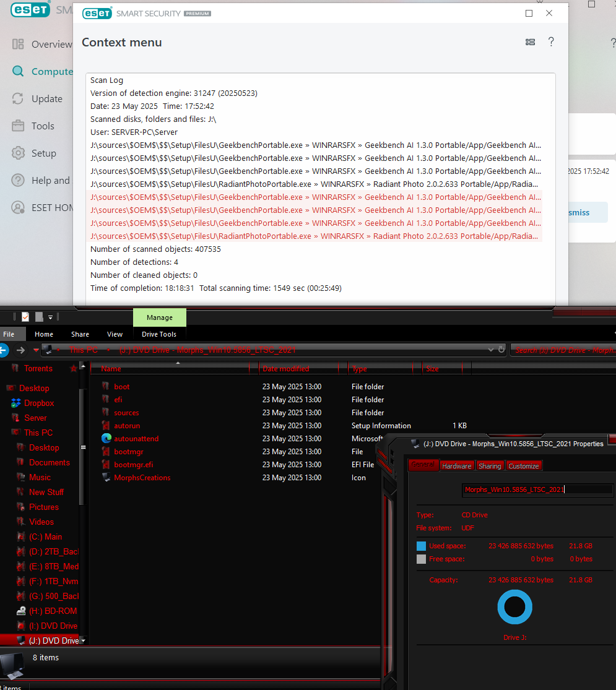The width and height of the screenshot is (616, 690).
Task: Click the gray Free space color swatch
Action: pyautogui.click(x=422, y=559)
